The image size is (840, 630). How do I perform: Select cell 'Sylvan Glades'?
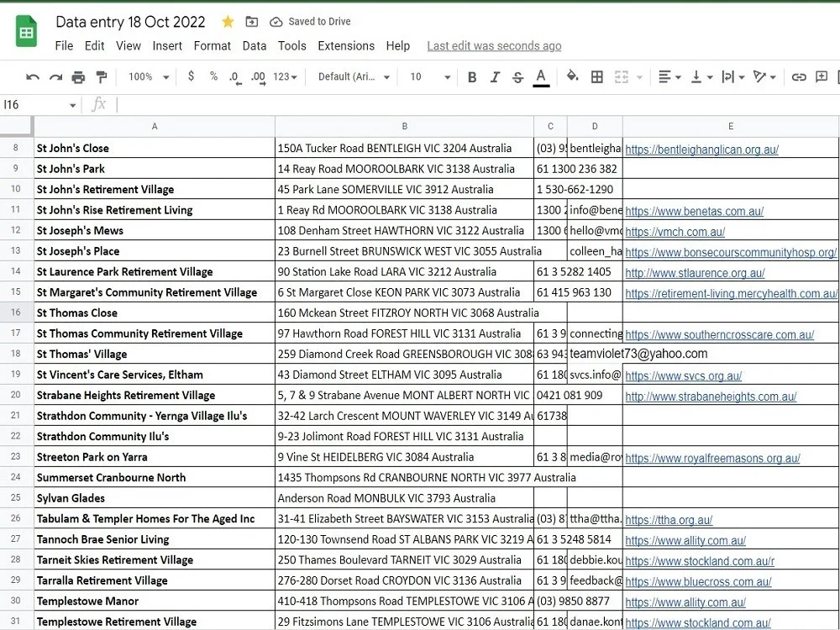click(155, 498)
